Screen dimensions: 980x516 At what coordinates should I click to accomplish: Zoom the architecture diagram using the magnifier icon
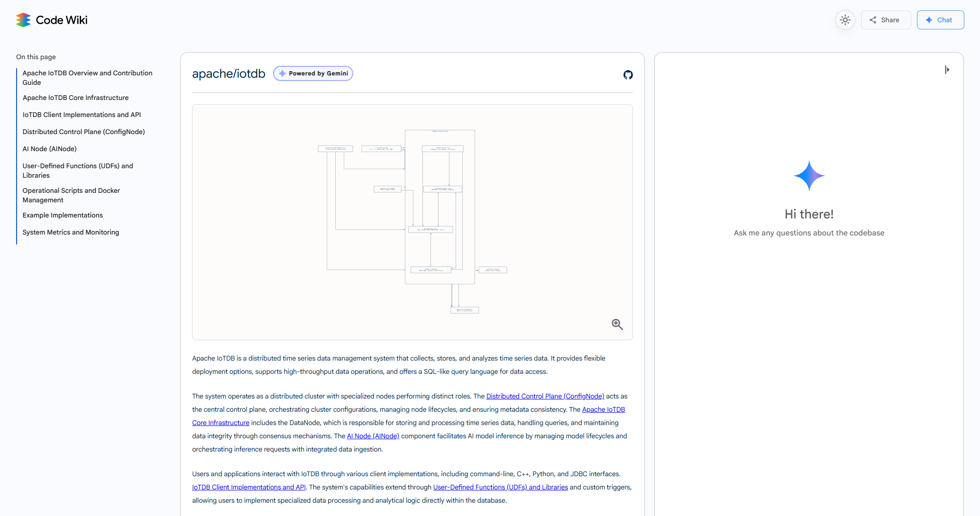coord(617,324)
